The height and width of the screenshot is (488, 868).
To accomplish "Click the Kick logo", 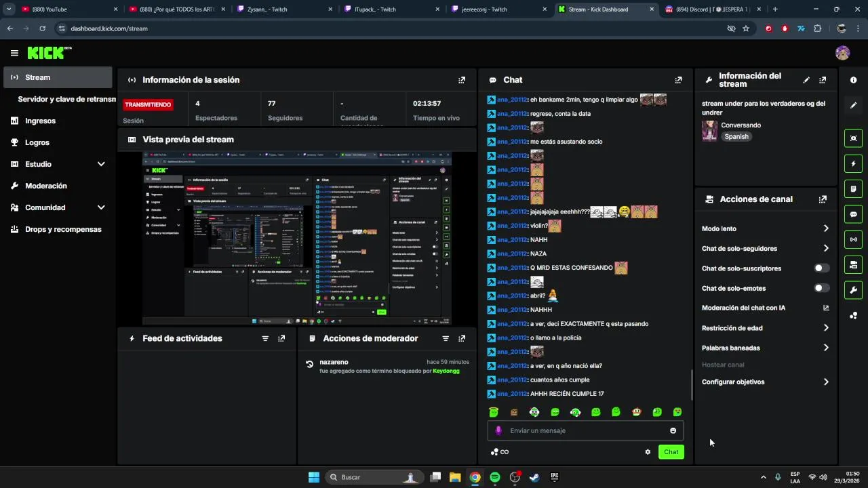I will coord(49,53).
